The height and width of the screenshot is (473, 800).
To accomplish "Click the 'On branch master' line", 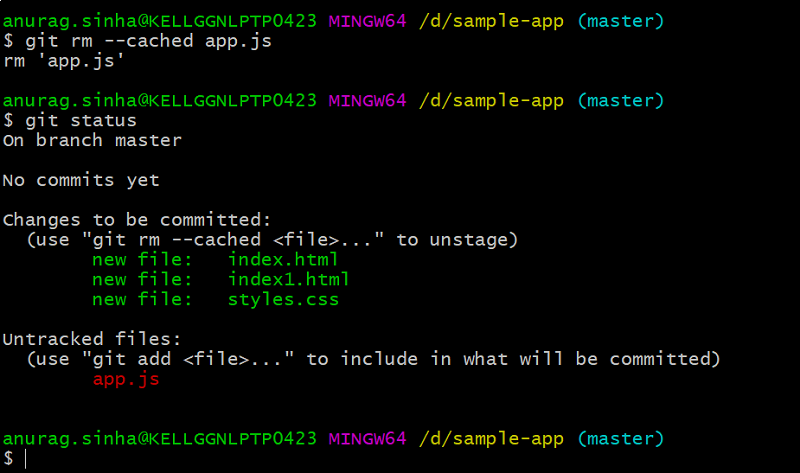I will tap(92, 140).
